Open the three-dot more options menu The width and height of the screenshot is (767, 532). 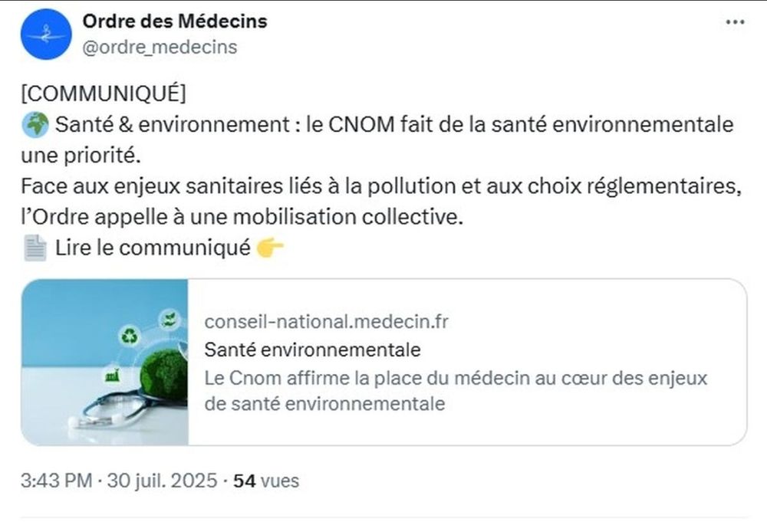(x=735, y=22)
